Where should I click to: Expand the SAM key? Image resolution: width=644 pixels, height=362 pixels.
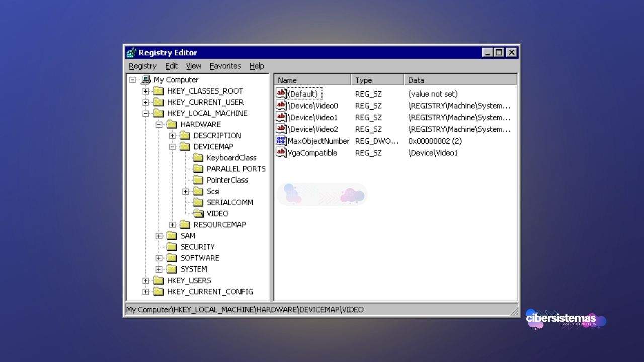(159, 236)
